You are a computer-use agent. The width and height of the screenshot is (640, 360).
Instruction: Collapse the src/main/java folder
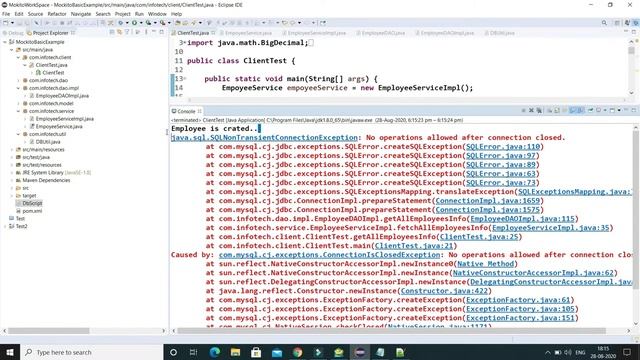point(11,50)
